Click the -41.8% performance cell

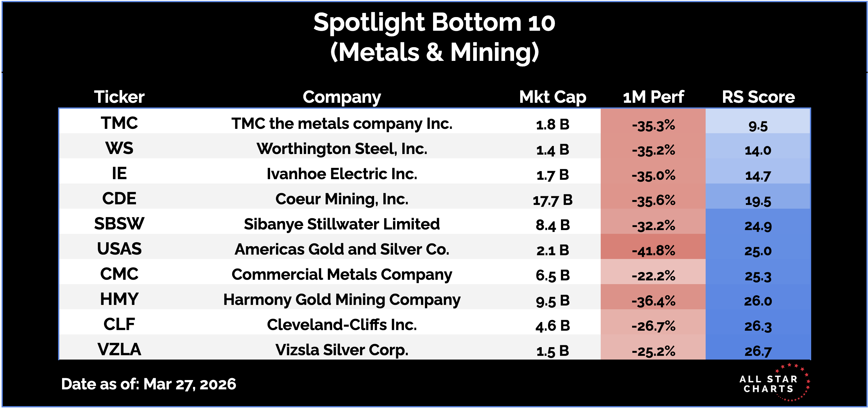(653, 250)
